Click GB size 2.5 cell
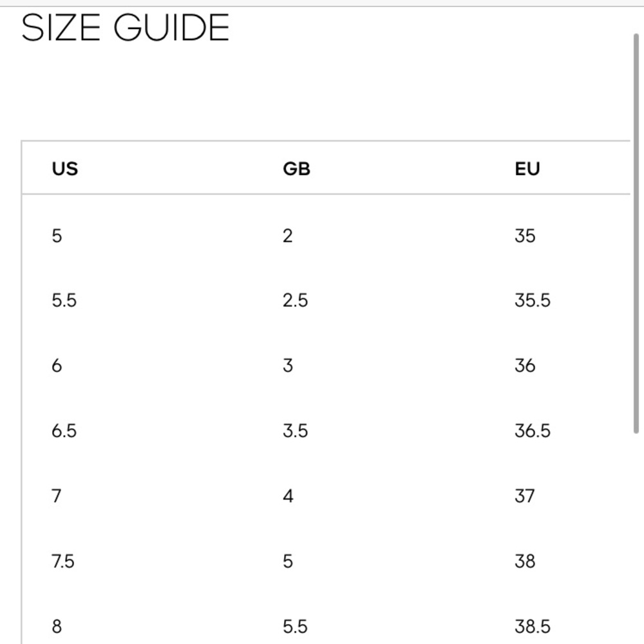 click(x=296, y=300)
